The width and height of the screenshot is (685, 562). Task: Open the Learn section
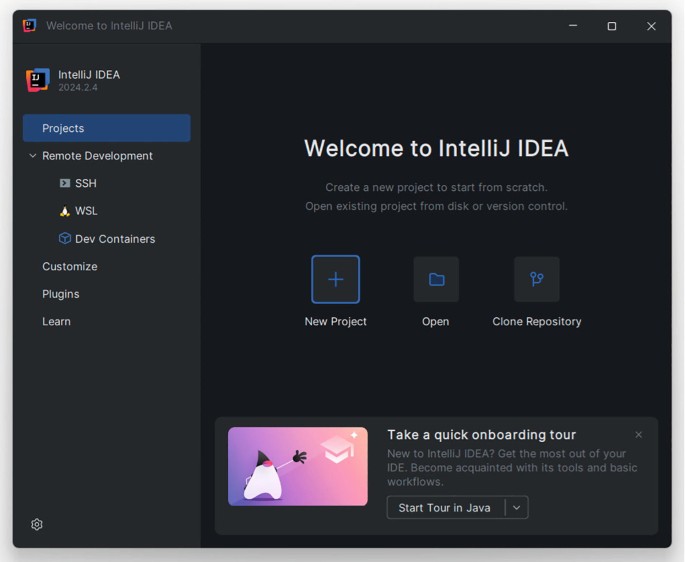[57, 322]
